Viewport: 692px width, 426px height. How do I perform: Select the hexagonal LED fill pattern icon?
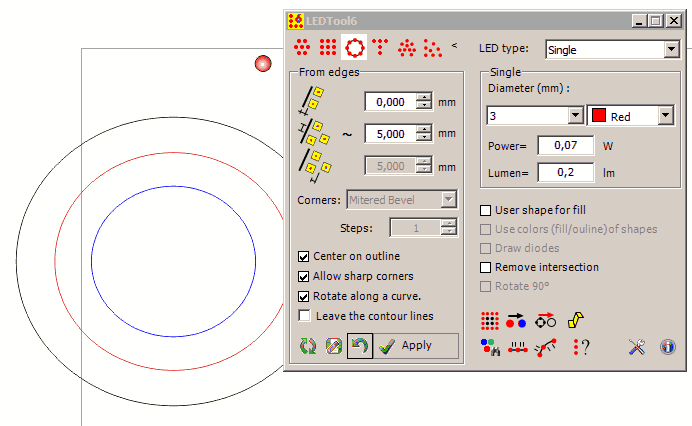coord(302,47)
